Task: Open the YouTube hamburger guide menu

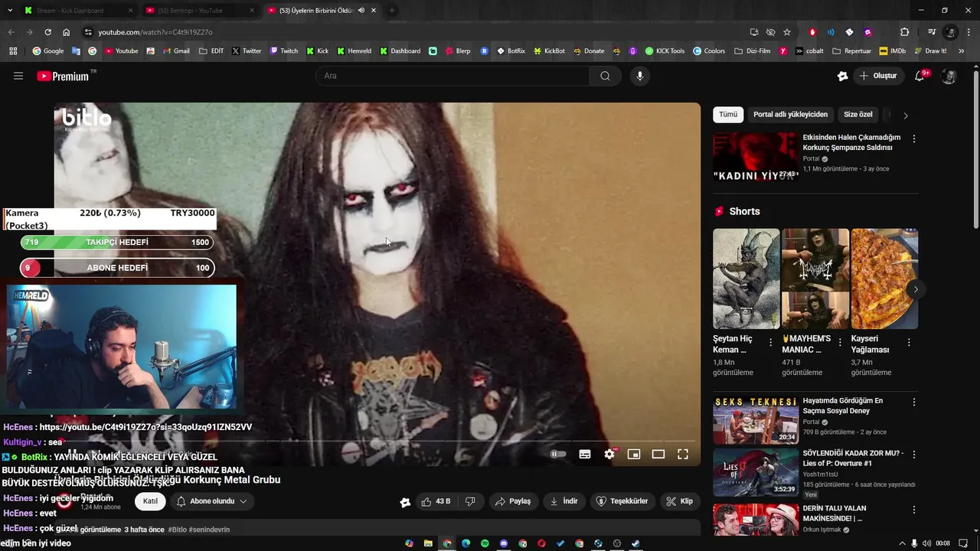Action: 18,76
